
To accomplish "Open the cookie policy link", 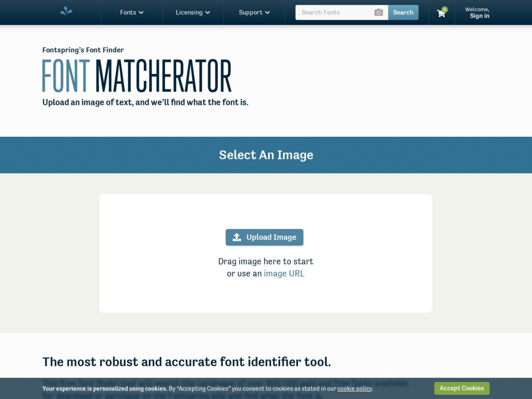I will (x=354, y=388).
